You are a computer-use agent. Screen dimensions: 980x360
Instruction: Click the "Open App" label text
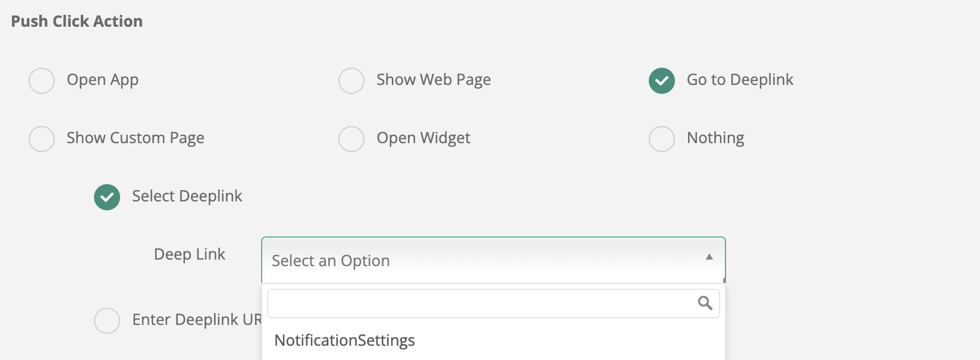[x=102, y=80]
